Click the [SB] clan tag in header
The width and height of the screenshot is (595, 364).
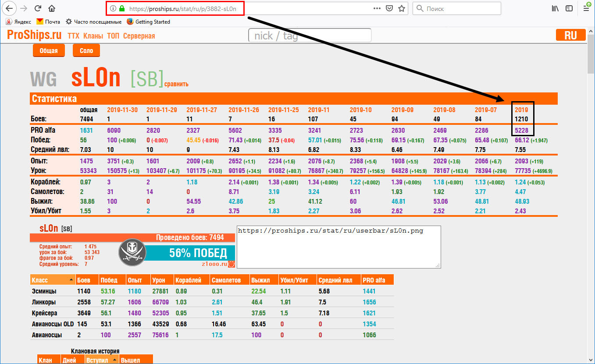click(x=147, y=78)
